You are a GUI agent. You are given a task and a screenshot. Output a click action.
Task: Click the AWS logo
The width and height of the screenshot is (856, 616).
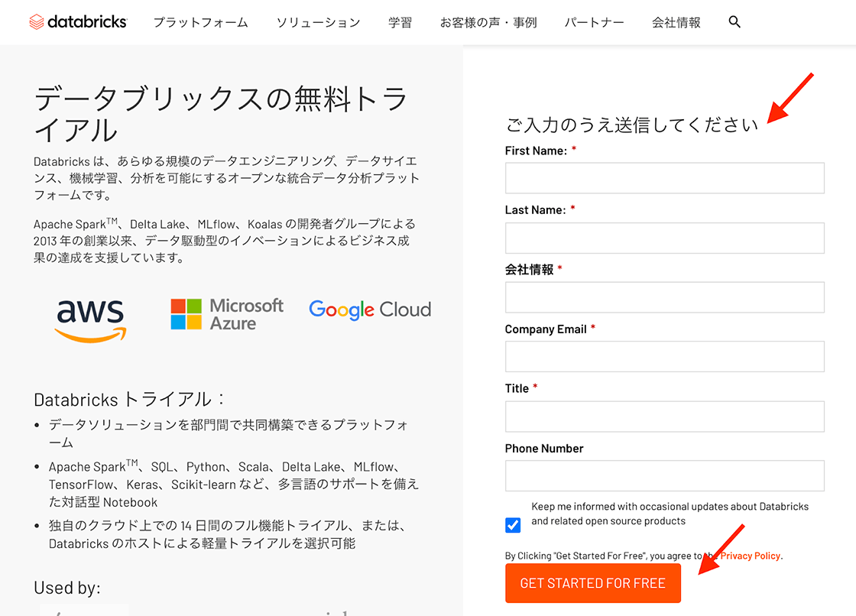[91, 319]
